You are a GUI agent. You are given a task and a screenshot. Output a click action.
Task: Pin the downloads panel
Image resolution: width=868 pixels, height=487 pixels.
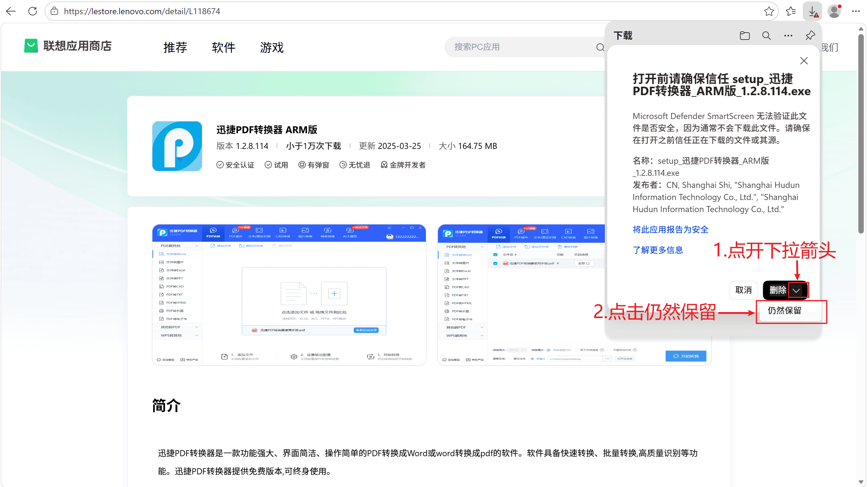[x=810, y=35]
